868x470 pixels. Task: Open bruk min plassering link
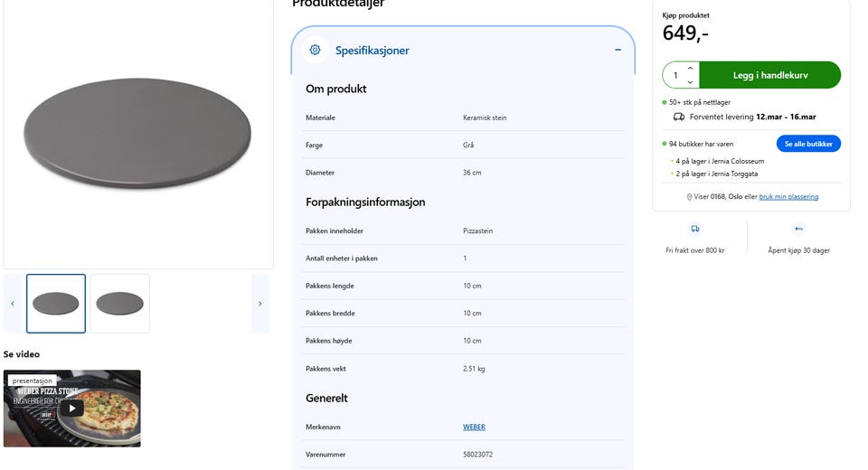[788, 196]
